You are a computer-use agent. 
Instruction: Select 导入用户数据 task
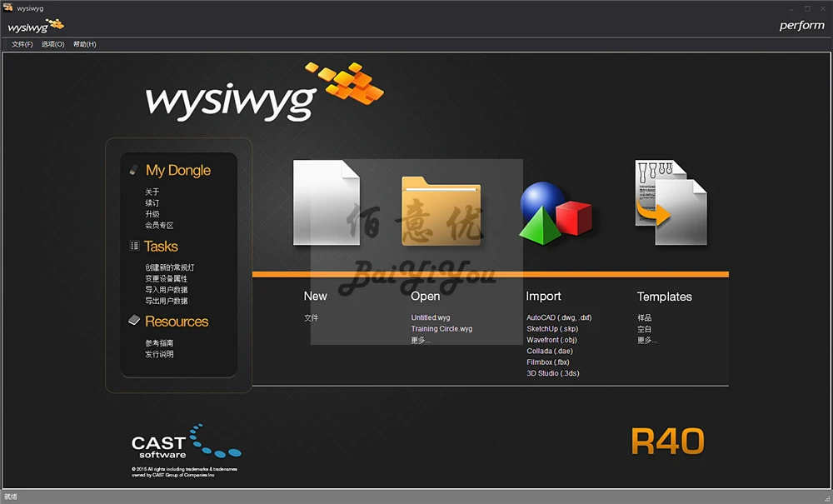click(167, 290)
